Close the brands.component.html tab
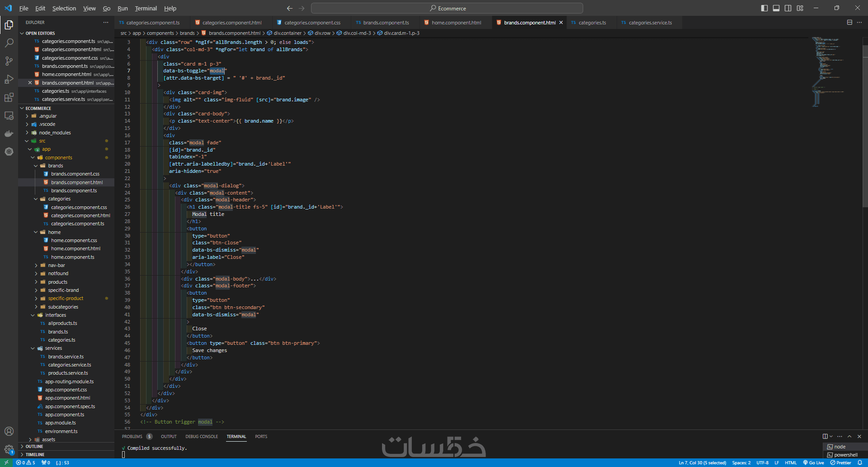868x467 pixels. (x=561, y=23)
